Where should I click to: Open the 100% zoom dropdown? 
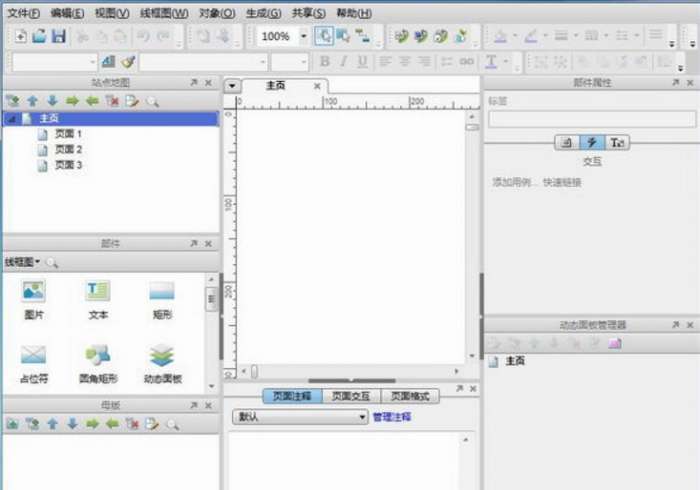point(304,36)
